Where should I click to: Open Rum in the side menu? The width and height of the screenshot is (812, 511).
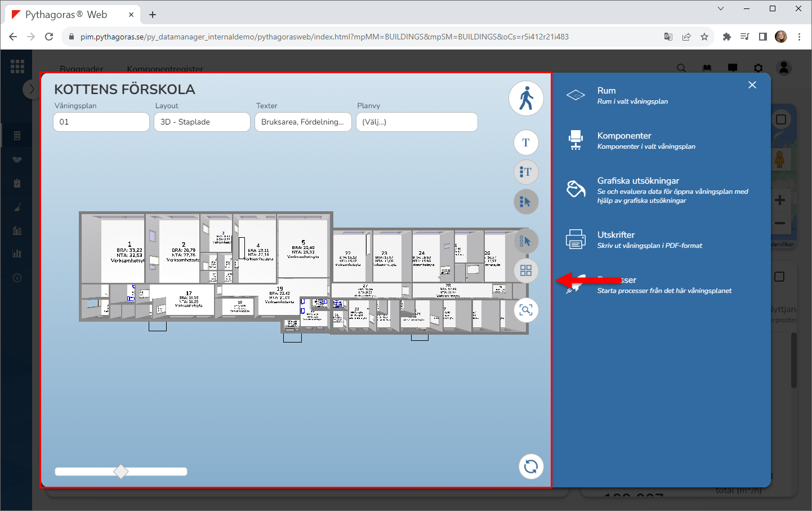coord(606,91)
